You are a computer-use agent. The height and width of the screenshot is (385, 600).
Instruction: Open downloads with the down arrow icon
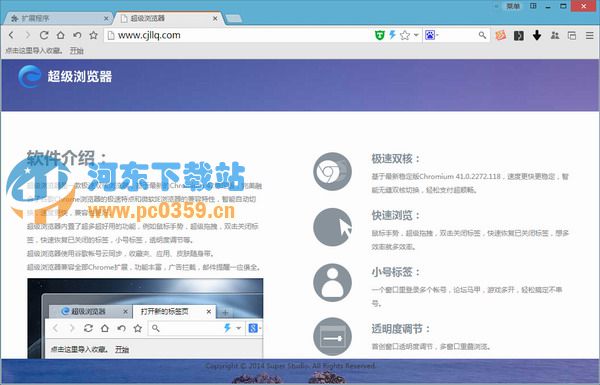537,35
